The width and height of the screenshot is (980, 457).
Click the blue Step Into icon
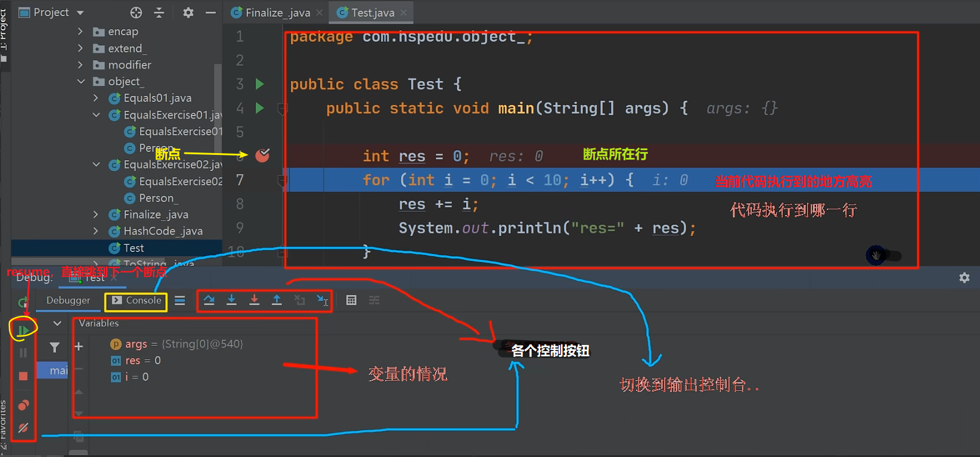231,300
